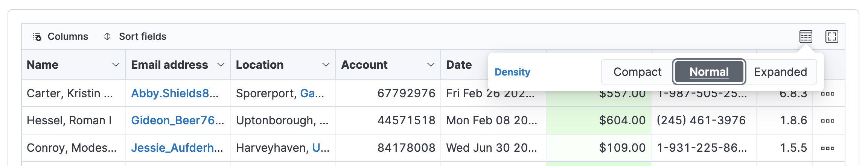868x166 pixels.
Task: Open the Columns selector
Action: click(60, 36)
